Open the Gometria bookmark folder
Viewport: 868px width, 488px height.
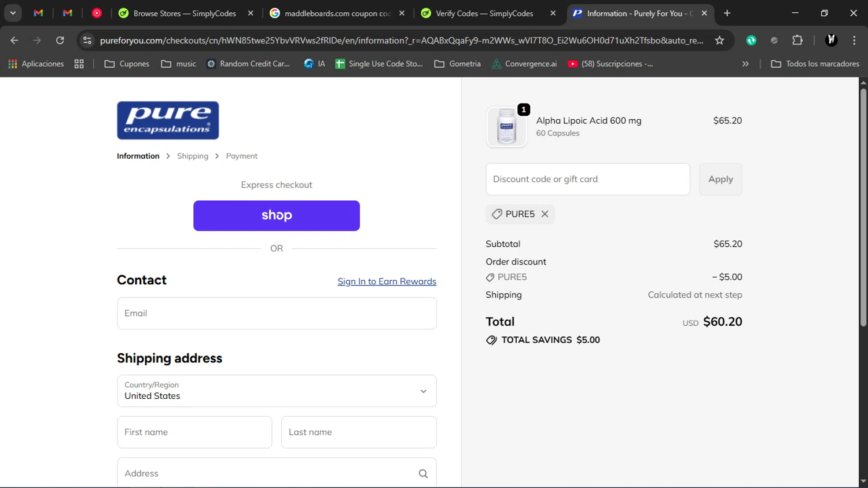click(458, 64)
